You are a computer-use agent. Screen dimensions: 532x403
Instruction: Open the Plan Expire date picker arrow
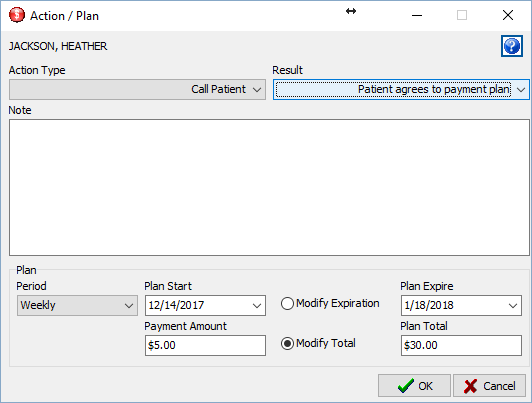(513, 306)
